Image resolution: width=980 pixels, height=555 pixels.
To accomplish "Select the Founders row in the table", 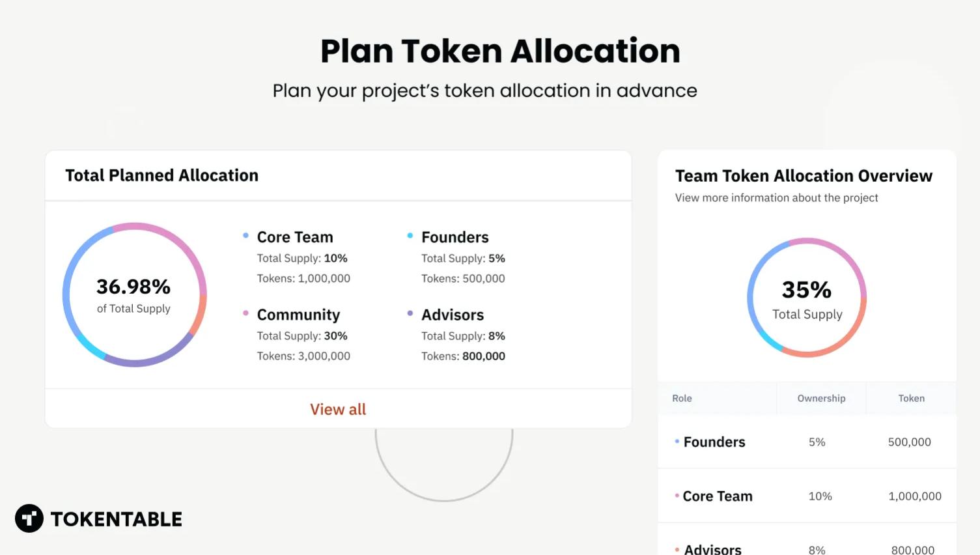I will pos(807,442).
